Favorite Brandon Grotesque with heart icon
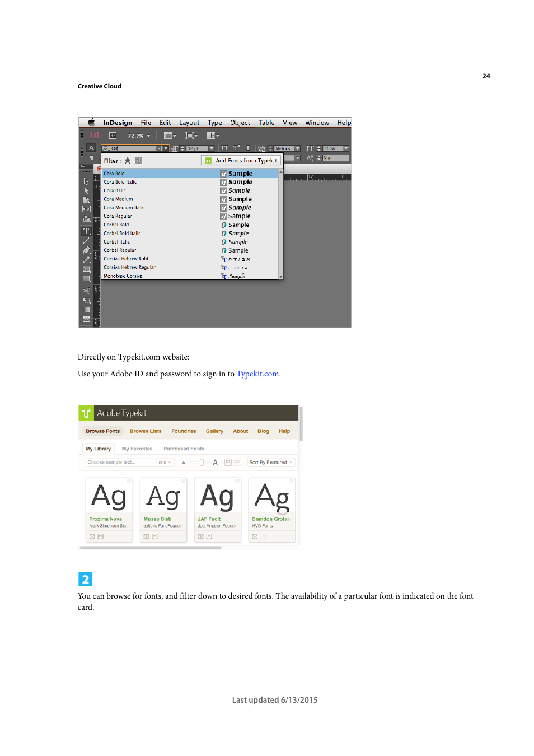The height and width of the screenshot is (756, 534). coord(291,481)
